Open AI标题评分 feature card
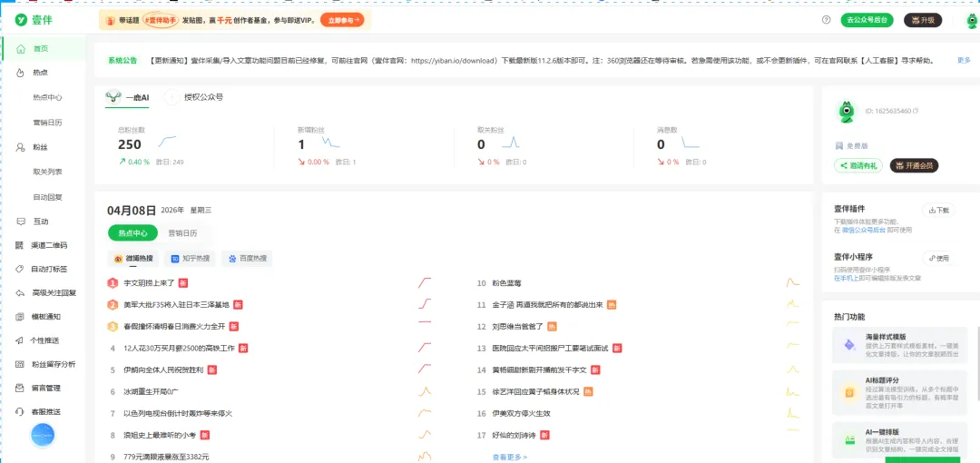This screenshot has height=463, width=980. [901, 392]
